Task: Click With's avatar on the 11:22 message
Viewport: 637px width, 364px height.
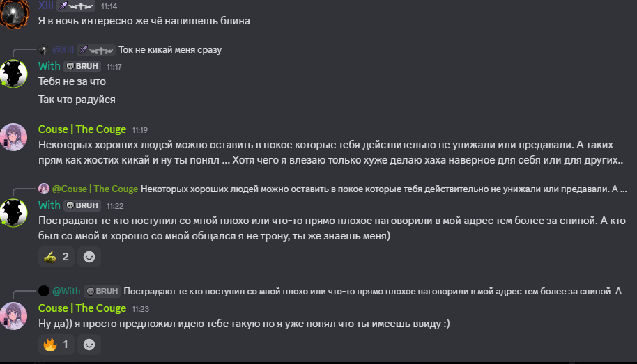Action: [14, 213]
